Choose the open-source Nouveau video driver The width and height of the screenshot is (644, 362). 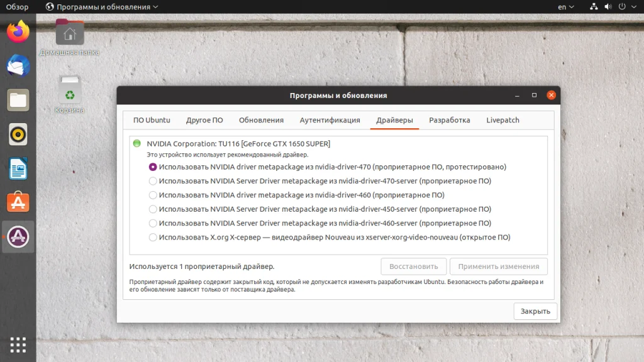(152, 237)
